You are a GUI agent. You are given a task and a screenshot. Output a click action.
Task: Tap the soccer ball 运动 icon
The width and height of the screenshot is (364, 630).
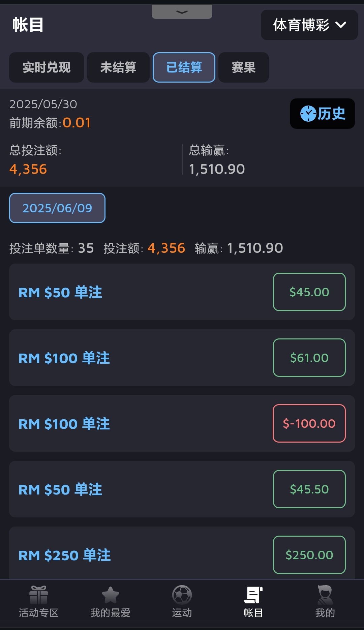(182, 595)
